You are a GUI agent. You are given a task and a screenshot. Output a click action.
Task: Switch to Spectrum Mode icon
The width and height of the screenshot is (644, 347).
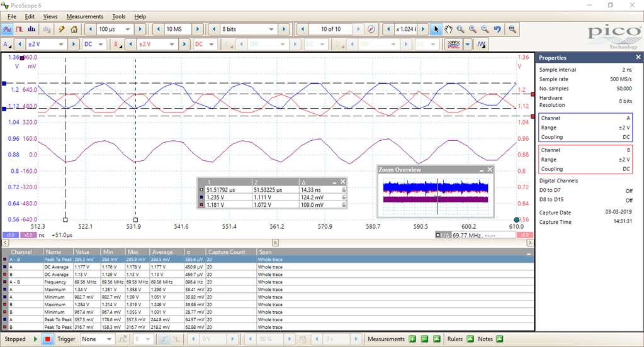click(x=33, y=29)
